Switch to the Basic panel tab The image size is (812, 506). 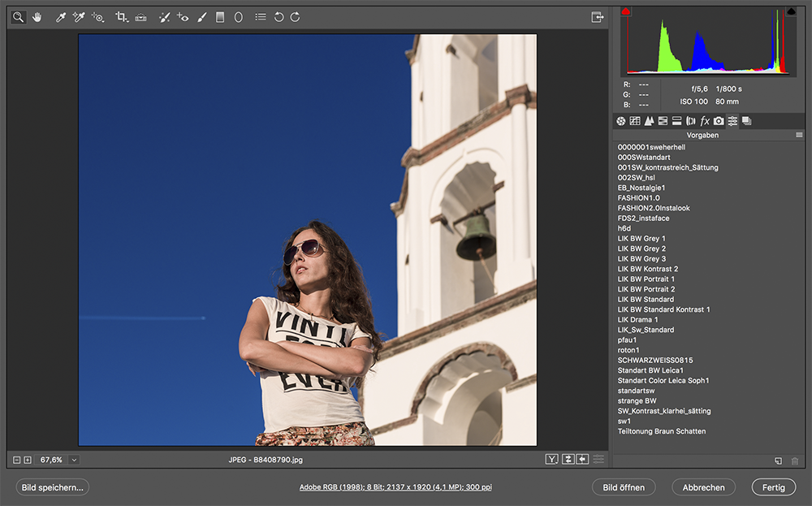(621, 121)
